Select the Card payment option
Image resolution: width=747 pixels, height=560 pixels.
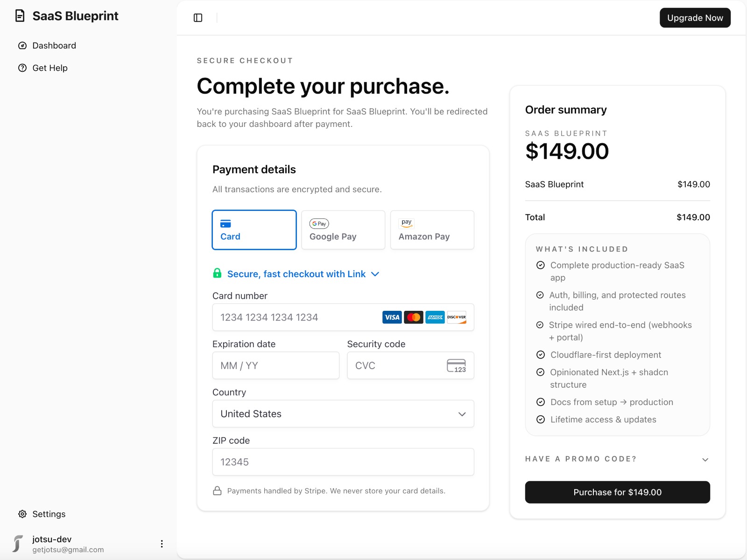(254, 230)
